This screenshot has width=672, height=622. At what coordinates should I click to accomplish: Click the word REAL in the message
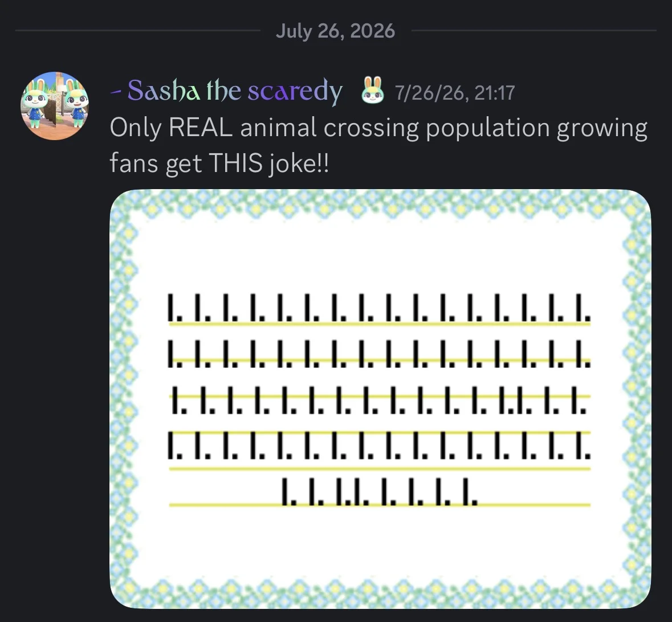pyautogui.click(x=201, y=128)
